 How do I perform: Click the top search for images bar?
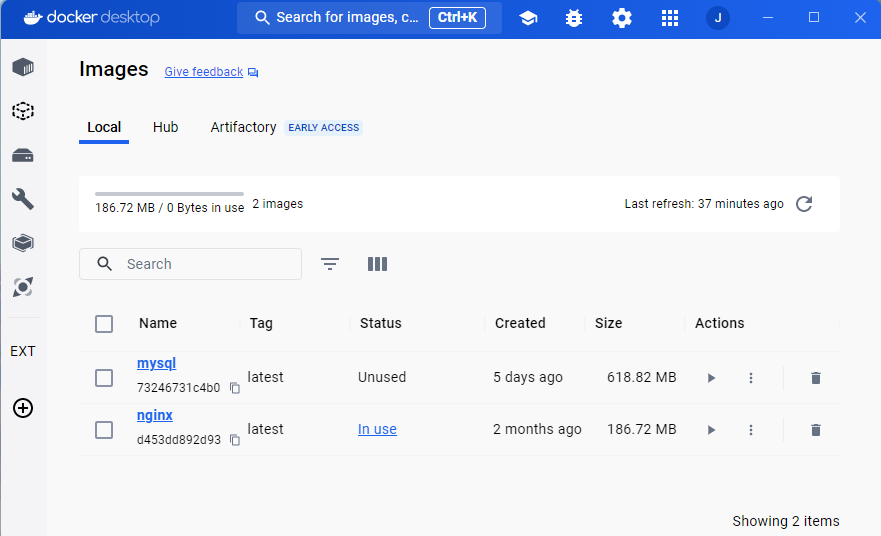click(369, 17)
